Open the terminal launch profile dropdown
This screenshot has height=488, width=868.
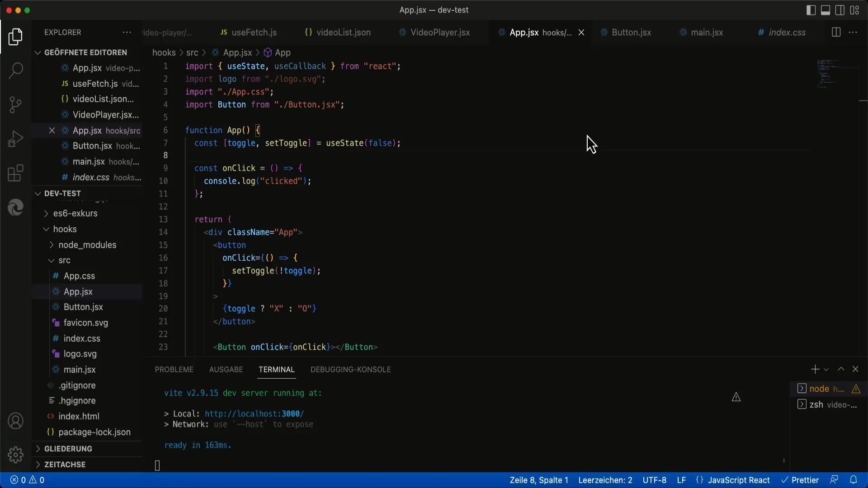(826, 370)
